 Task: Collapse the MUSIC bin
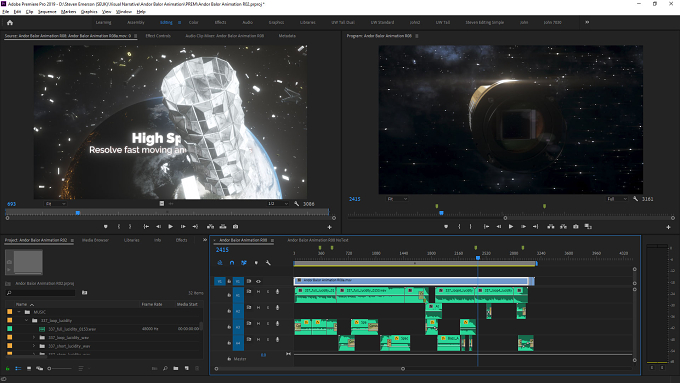click(x=19, y=312)
